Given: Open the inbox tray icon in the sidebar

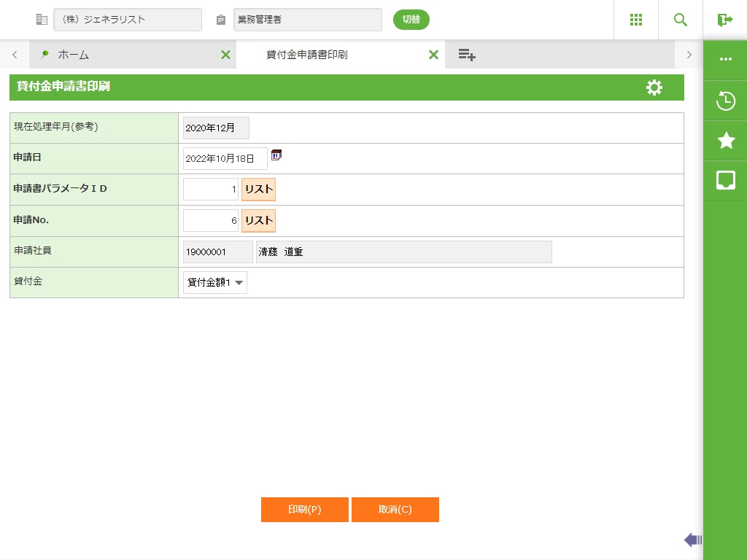Looking at the screenshot, I should [725, 181].
